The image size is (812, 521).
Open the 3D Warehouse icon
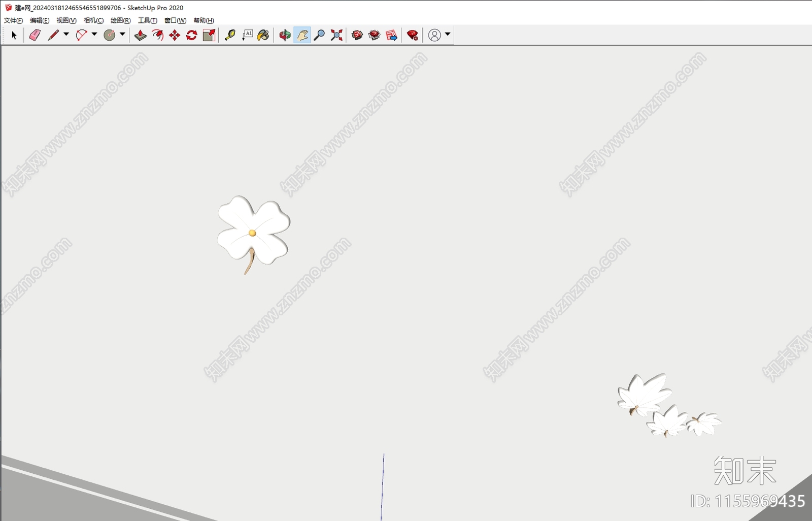click(357, 35)
